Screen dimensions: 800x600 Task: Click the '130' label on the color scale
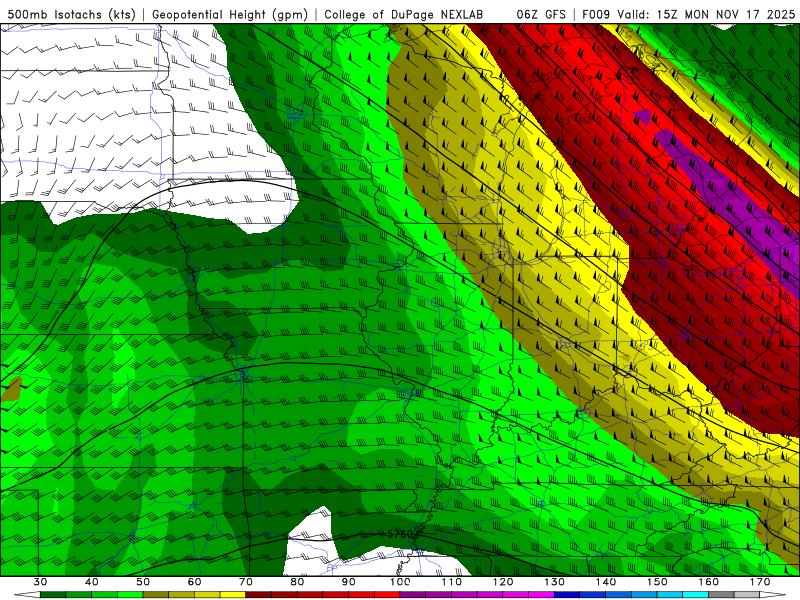555,582
